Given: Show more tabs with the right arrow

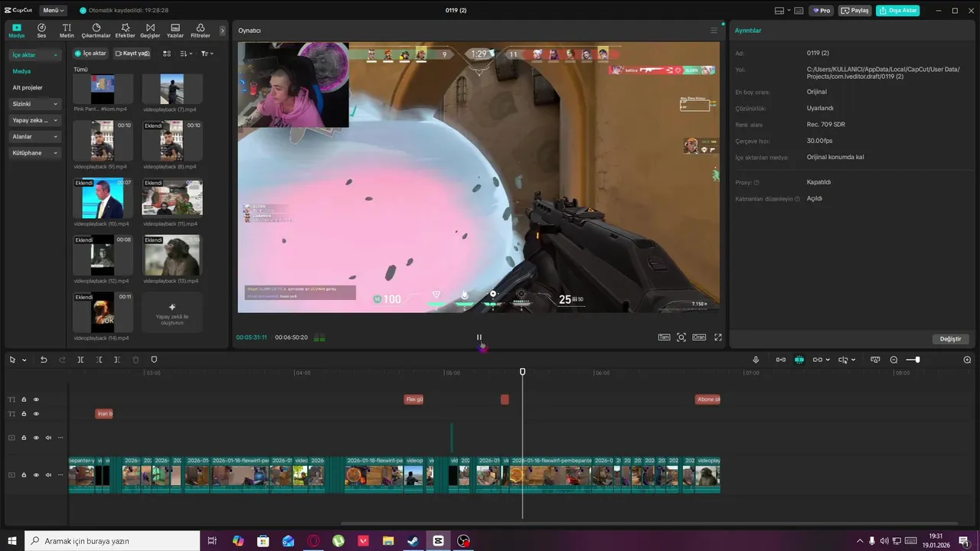Looking at the screenshot, I should pyautogui.click(x=223, y=31).
